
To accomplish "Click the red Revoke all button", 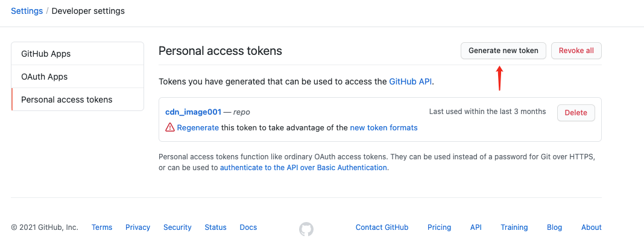I will 576,51.
